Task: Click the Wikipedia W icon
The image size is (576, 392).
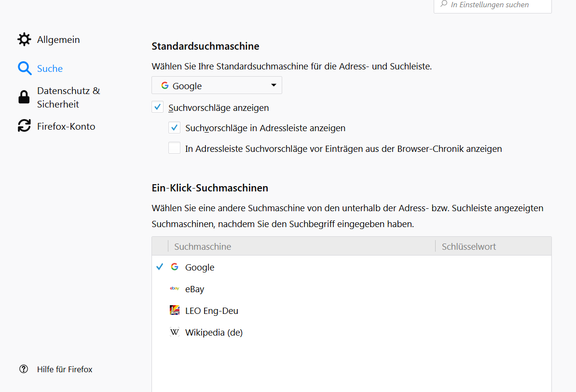Action: coord(175,332)
